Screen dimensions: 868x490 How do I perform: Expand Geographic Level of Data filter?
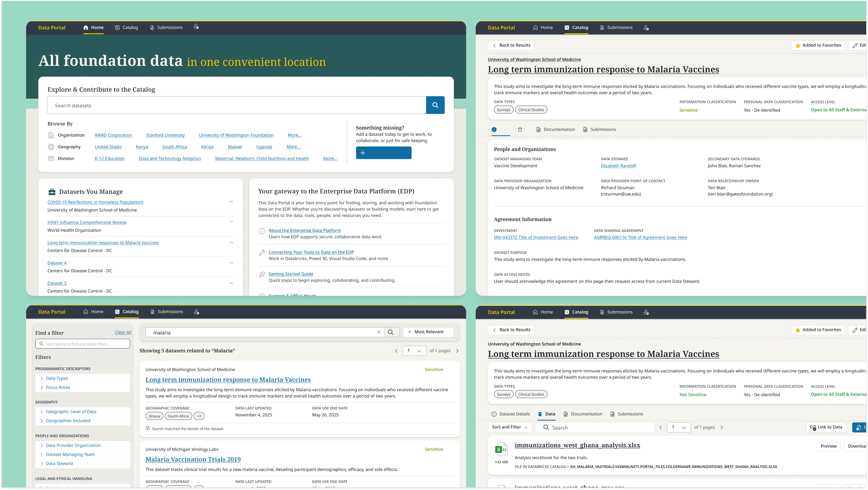[x=71, y=411]
